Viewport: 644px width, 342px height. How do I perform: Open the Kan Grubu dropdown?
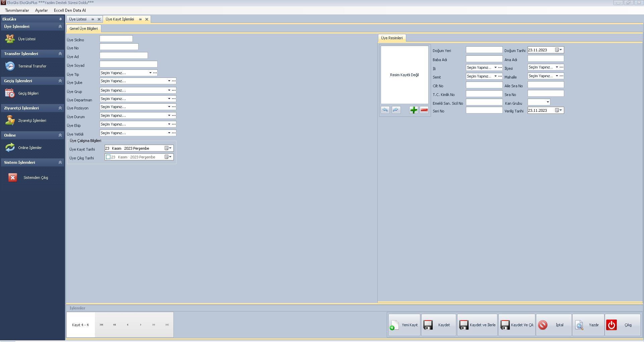point(548,102)
